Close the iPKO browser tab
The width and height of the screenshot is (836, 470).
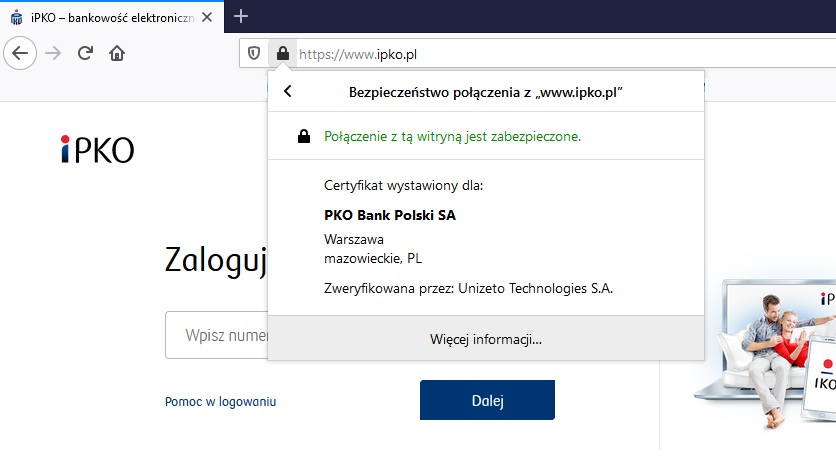tap(207, 18)
